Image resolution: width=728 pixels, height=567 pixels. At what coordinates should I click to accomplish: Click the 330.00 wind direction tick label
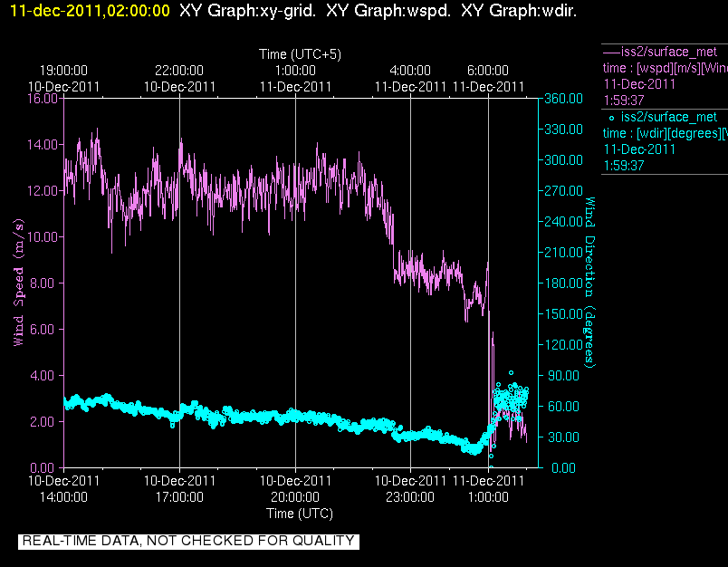point(563,130)
